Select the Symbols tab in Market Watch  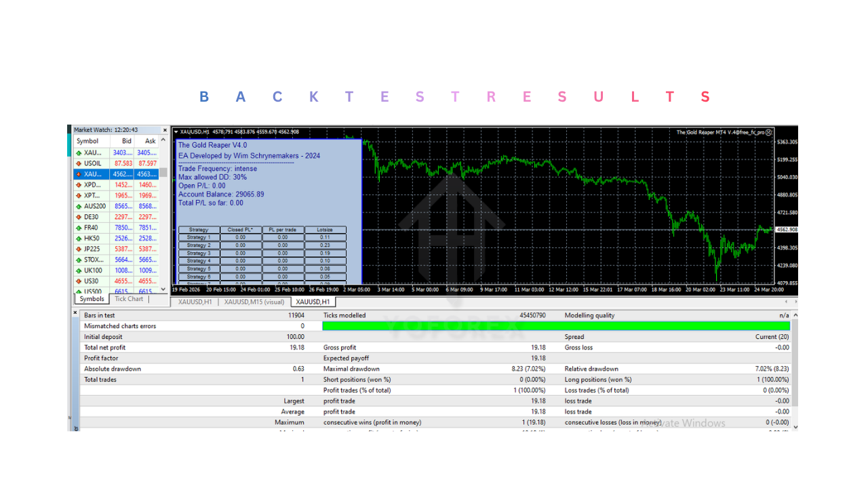click(x=92, y=299)
